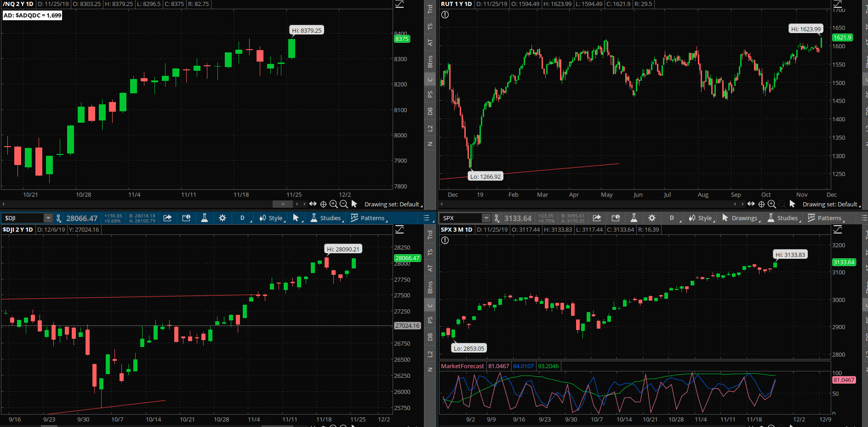
Task: Click the chart-scale icon at SPX top right
Action: [x=838, y=229]
